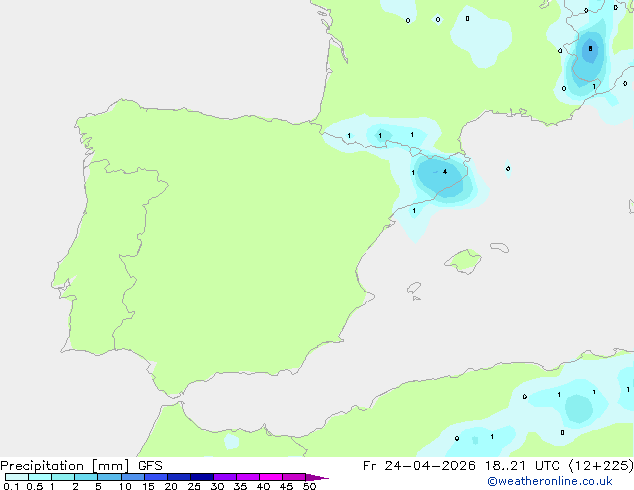Click the 'Precipitation [mm]' title text
The width and height of the screenshot is (634, 490).
(x=64, y=466)
